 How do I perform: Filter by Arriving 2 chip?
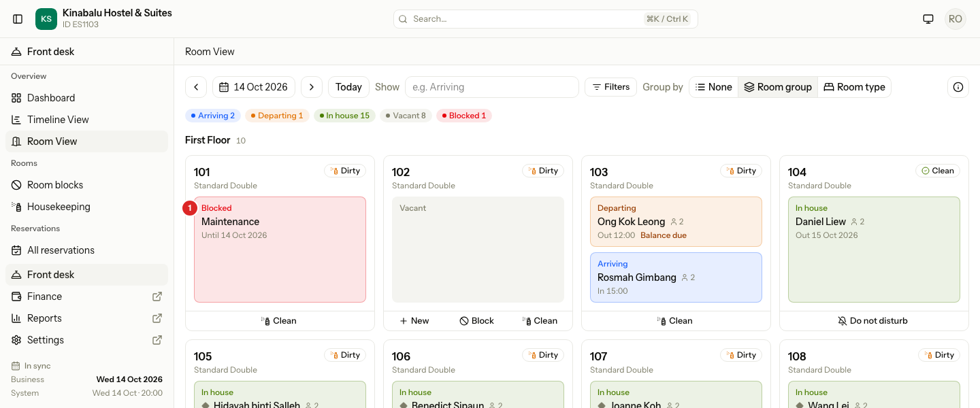pos(213,116)
